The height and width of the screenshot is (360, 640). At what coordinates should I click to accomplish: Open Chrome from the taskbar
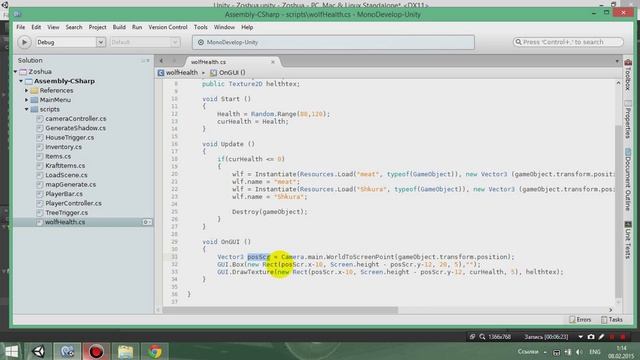tap(155, 351)
